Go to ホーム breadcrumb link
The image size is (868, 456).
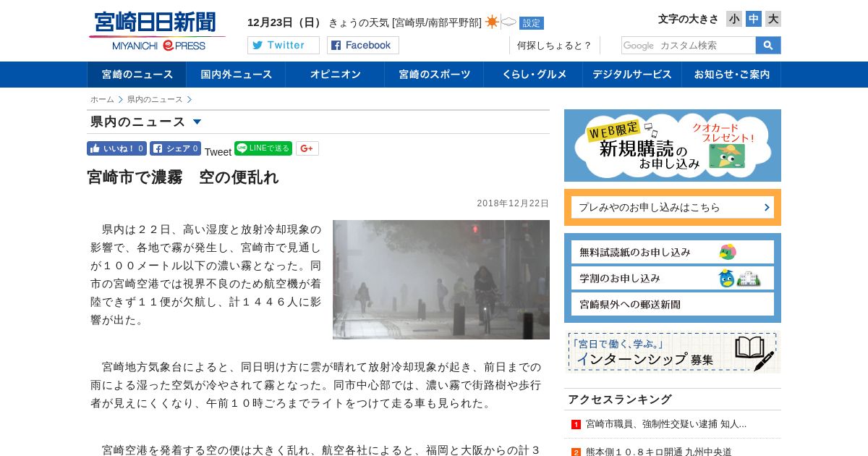click(x=102, y=99)
